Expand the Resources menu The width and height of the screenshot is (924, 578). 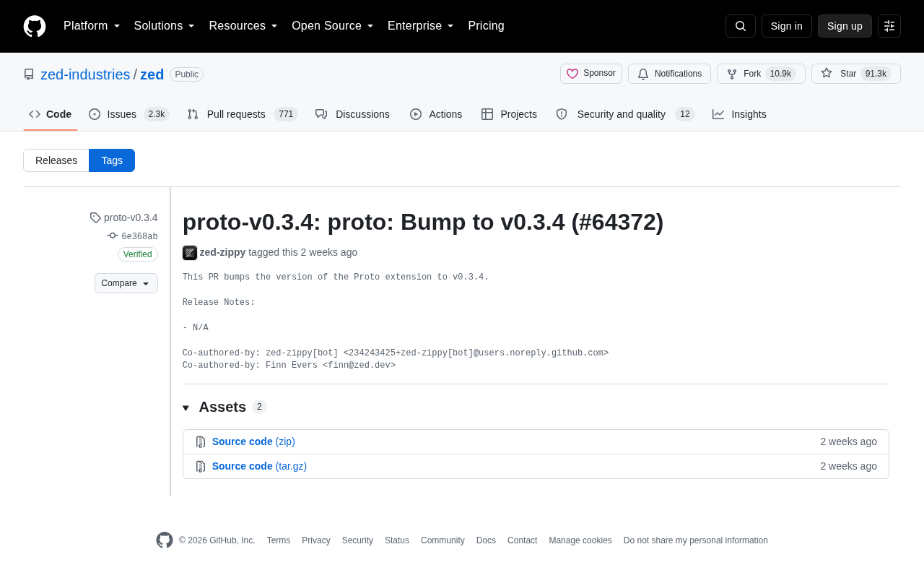(x=243, y=26)
